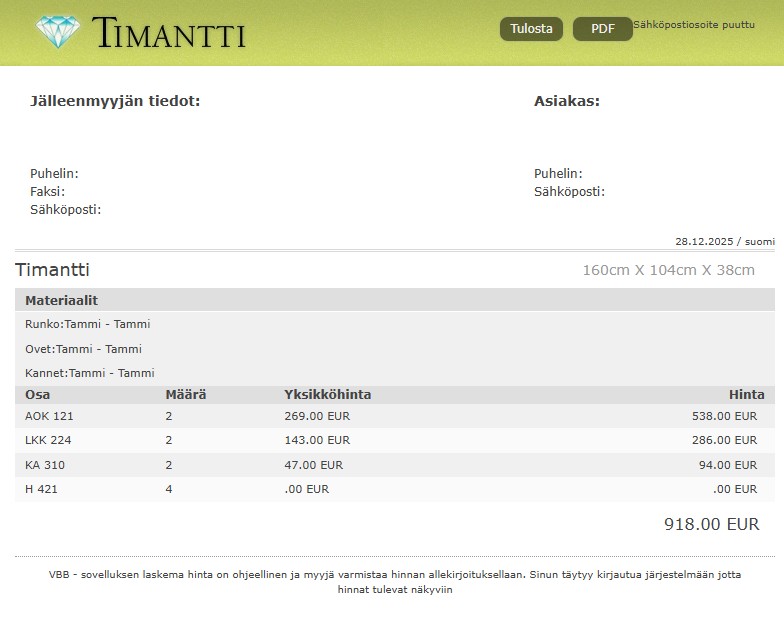Select the Ovet:Tammi - Tammi material line
This screenshot has height=617, width=784.
pyautogui.click(x=83, y=349)
